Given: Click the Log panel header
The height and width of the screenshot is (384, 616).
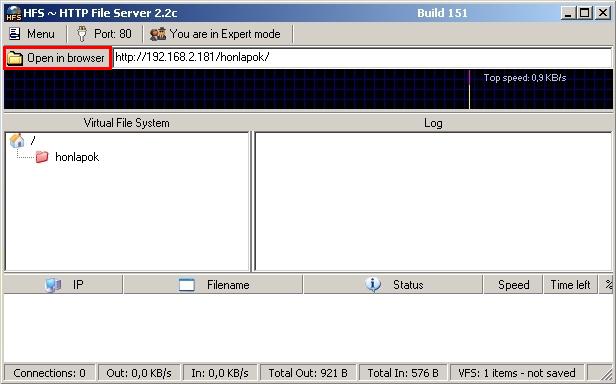Looking at the screenshot, I should coord(433,123).
